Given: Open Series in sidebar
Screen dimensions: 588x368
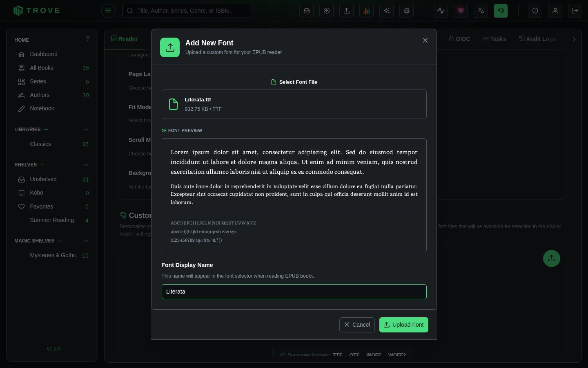Looking at the screenshot, I should coord(52,81).
